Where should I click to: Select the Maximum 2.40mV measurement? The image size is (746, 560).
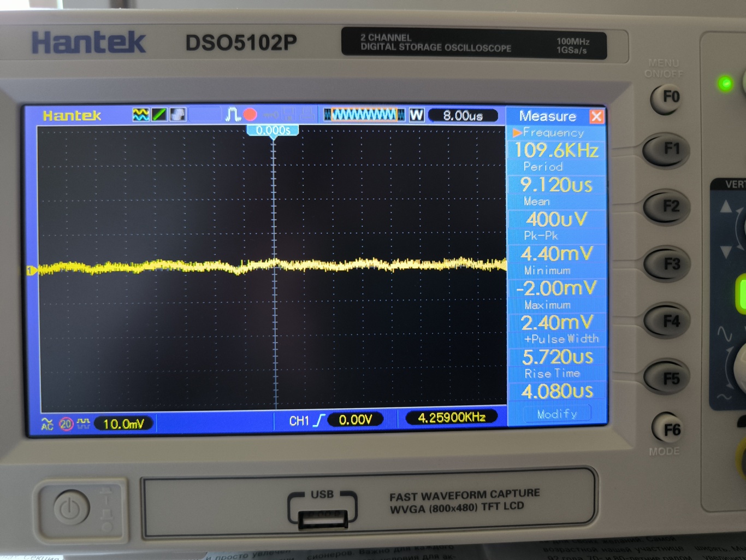556,316
